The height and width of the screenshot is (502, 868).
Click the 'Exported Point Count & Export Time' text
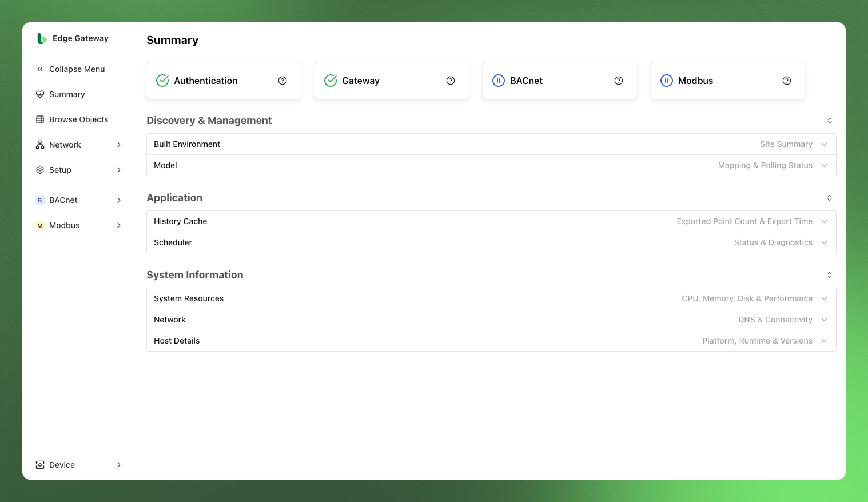pyautogui.click(x=744, y=221)
